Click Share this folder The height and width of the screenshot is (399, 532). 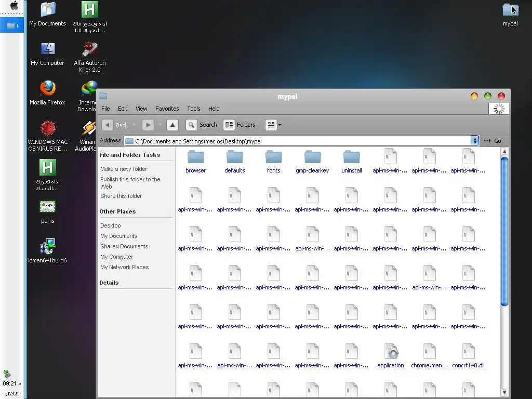pos(121,196)
